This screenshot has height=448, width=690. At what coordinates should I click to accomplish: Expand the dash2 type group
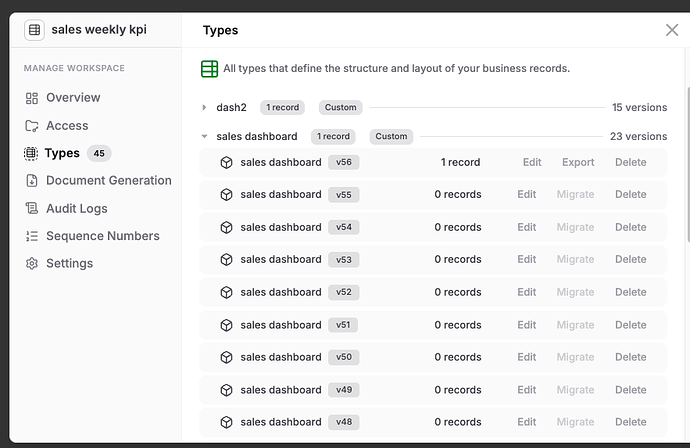[204, 107]
